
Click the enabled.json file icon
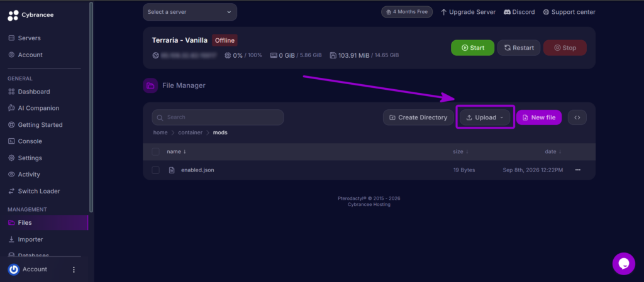pos(172,170)
